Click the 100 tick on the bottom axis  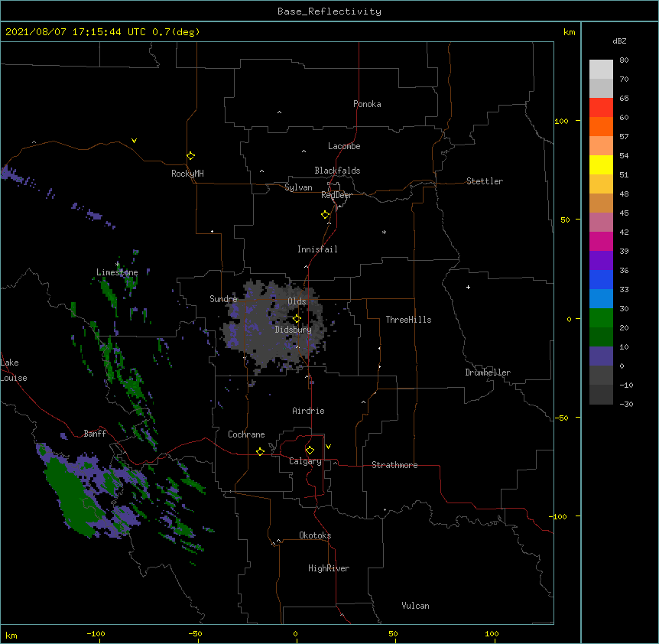tap(492, 634)
